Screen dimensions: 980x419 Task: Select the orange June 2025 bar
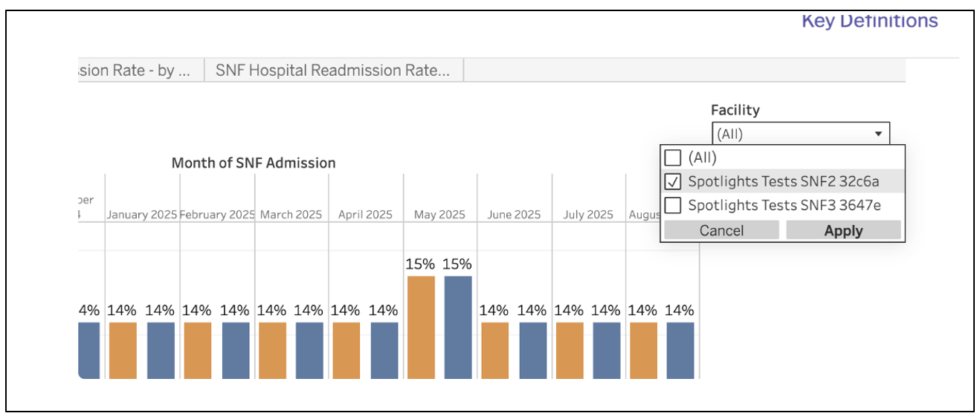(x=494, y=350)
